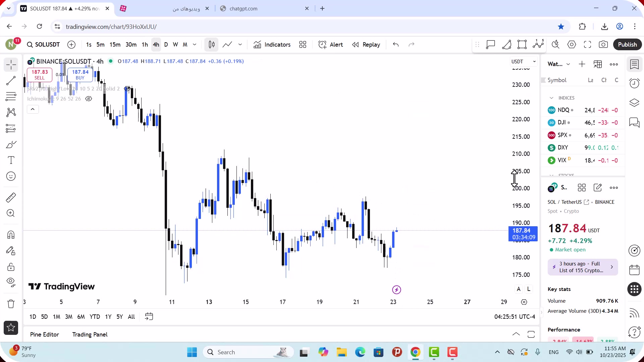This screenshot has height=362, width=644.
Task: Click the Windows taskbar Search box
Action: tap(249, 352)
